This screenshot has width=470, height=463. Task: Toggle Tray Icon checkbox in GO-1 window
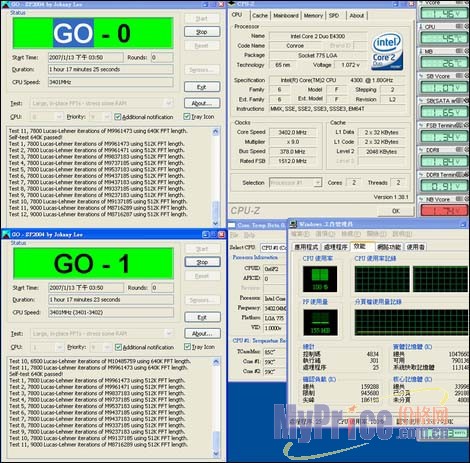coord(187,347)
